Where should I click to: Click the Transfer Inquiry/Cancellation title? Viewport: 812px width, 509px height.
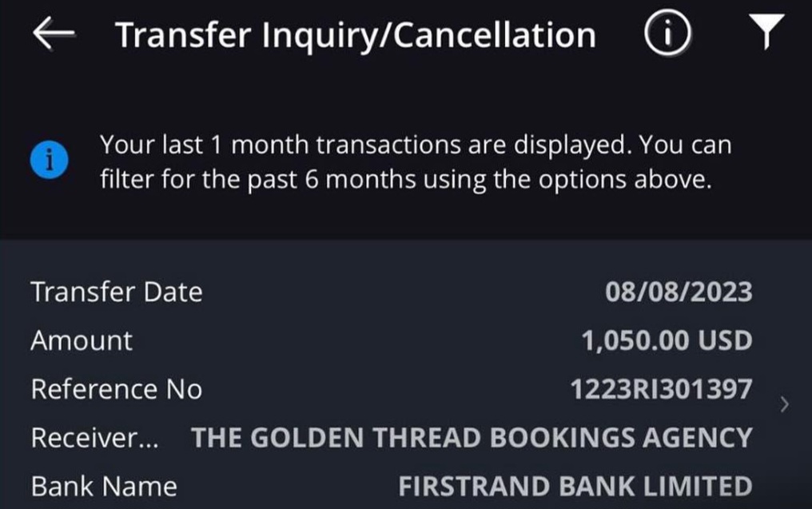point(355,36)
